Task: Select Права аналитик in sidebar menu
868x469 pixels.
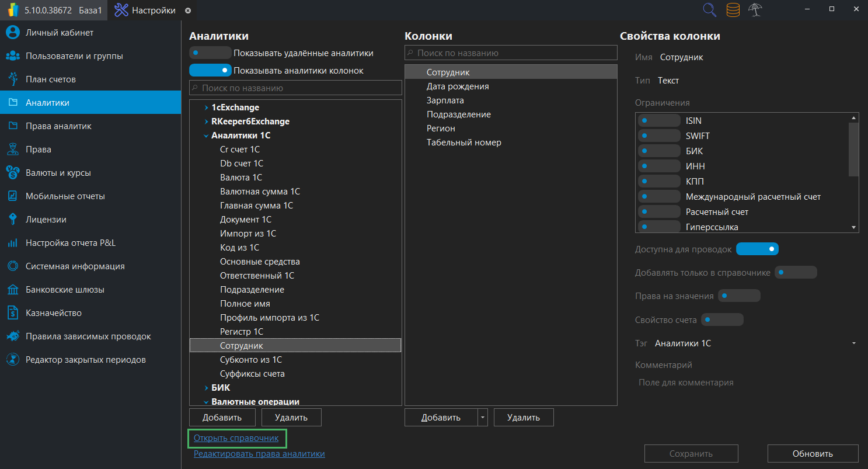Action: coord(58,126)
